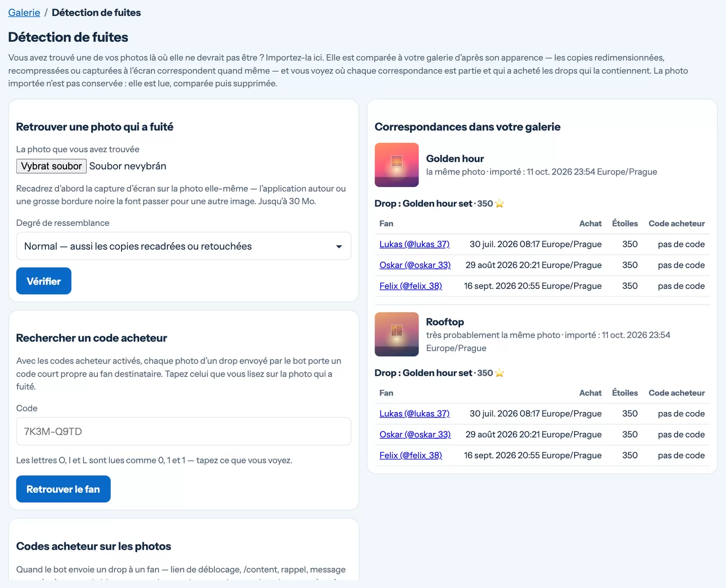
Task: Click the 'Rooftop' match title
Action: click(x=445, y=322)
